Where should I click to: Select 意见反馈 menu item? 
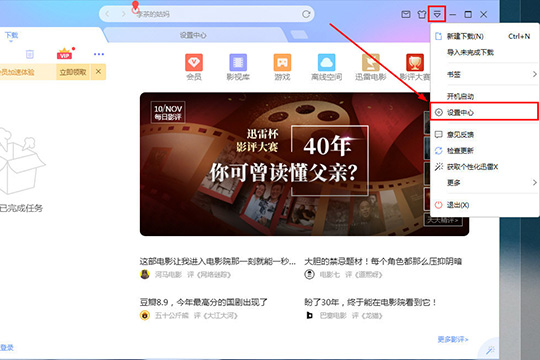coord(484,134)
